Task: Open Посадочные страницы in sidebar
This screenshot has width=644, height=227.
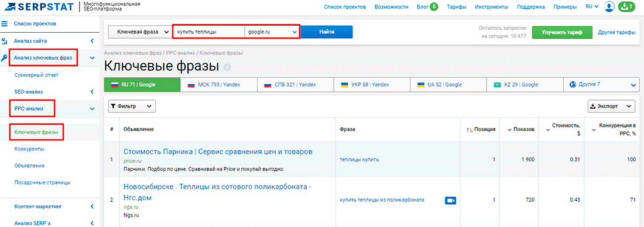Action: tap(42, 183)
